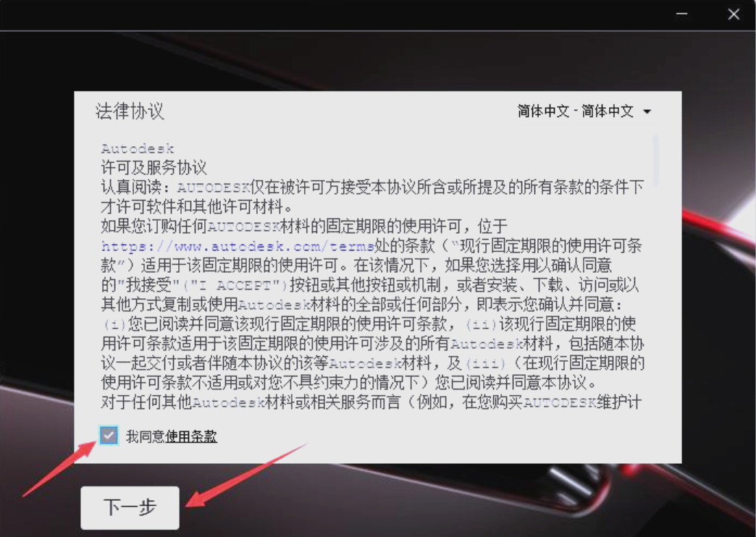Click the 法律协议 heading
The image size is (756, 537).
(130, 111)
